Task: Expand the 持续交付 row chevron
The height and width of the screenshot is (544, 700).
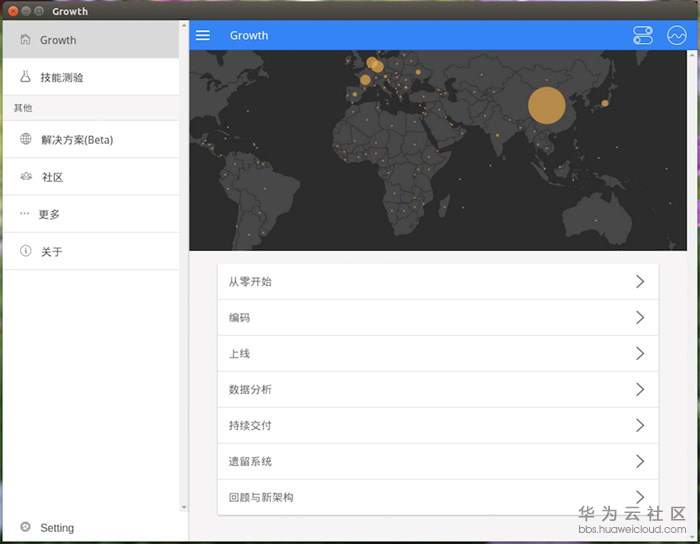Action: click(640, 425)
